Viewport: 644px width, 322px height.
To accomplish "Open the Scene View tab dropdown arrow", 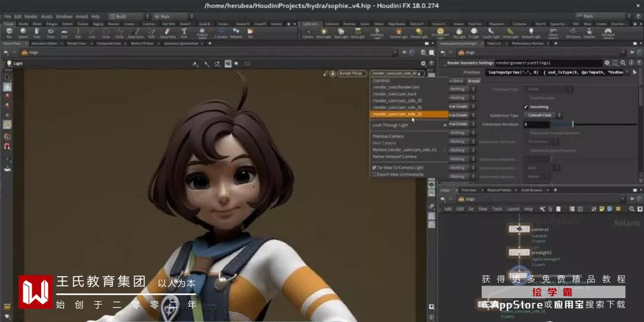I will [x=26, y=43].
